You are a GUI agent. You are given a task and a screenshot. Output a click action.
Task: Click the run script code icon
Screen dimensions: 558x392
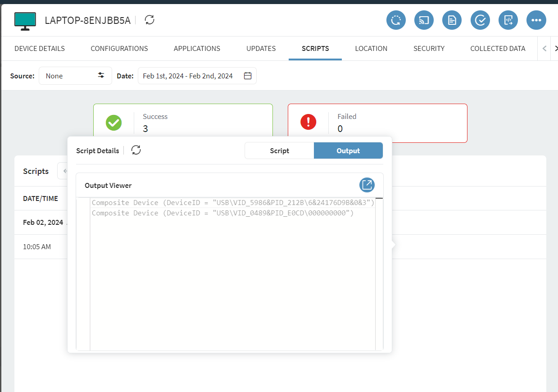(508, 20)
